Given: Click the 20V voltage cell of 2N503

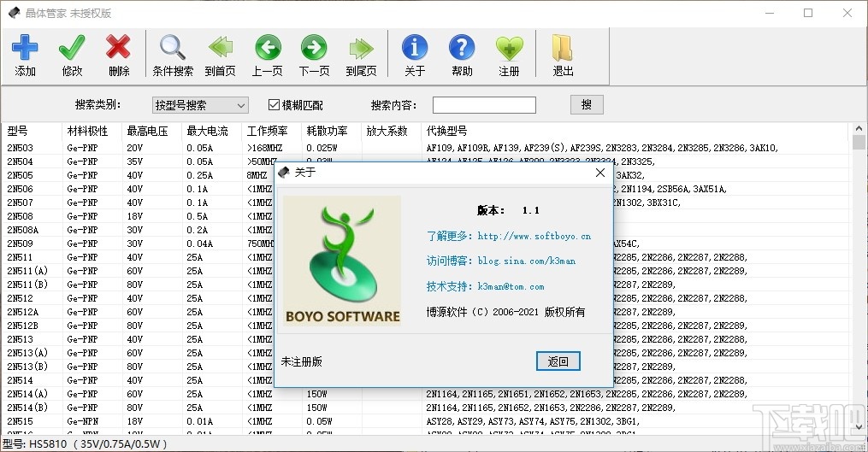Looking at the screenshot, I should 134,148.
